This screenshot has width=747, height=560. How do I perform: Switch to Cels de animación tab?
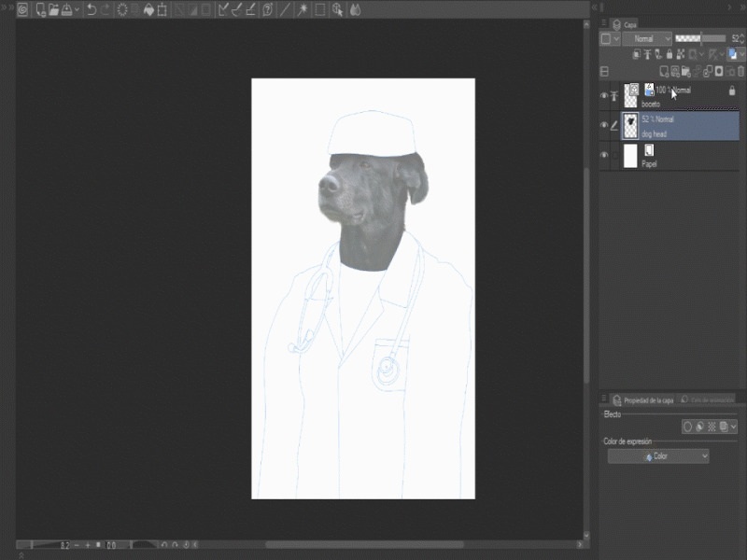coord(708,400)
